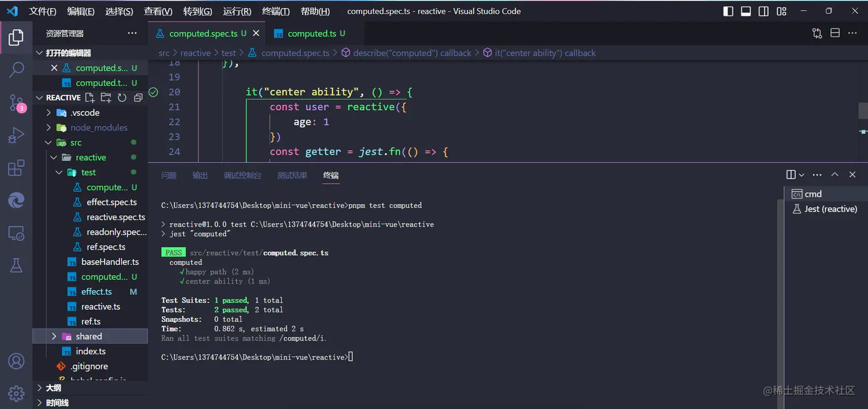
Task: Close computed.s... in open editors list
Action: (x=55, y=68)
